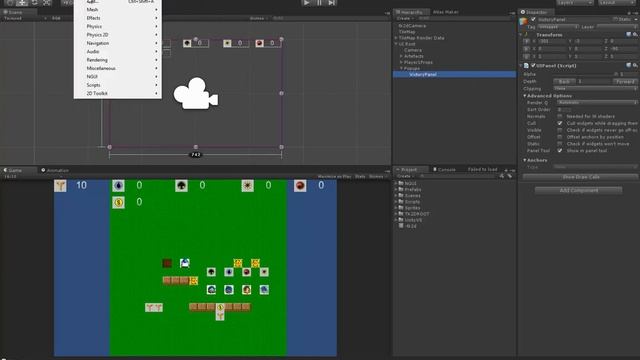Image resolution: width=640 pixels, height=360 pixels.
Task: Click the Play button in the toolbar
Action: click(x=307, y=2)
